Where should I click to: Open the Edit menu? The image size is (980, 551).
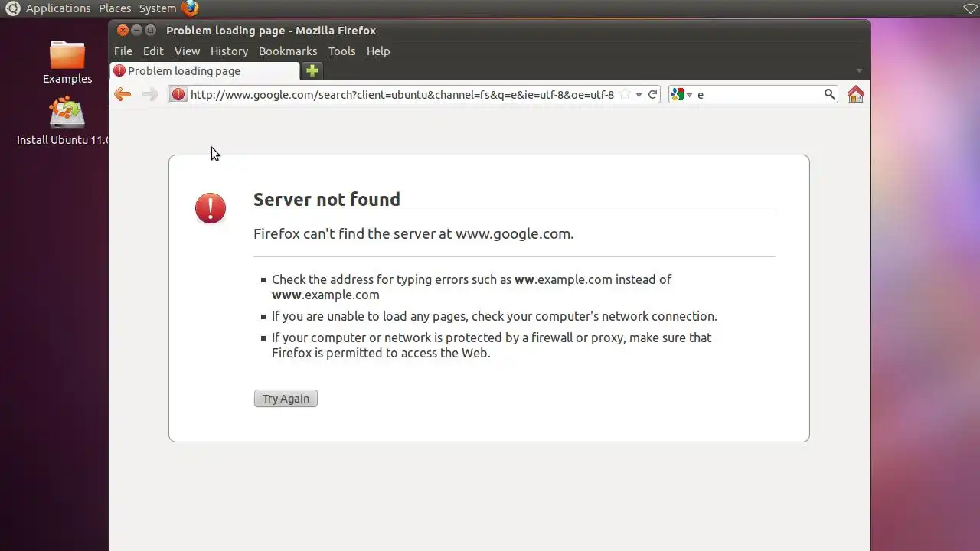tap(153, 51)
